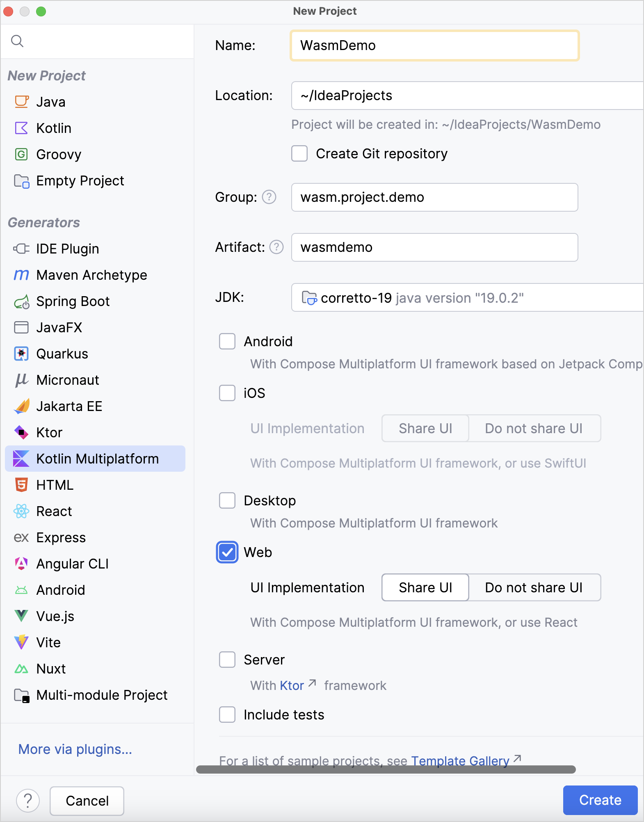This screenshot has width=644, height=822.
Task: Click the Quarkus icon in sidebar
Action: (21, 354)
